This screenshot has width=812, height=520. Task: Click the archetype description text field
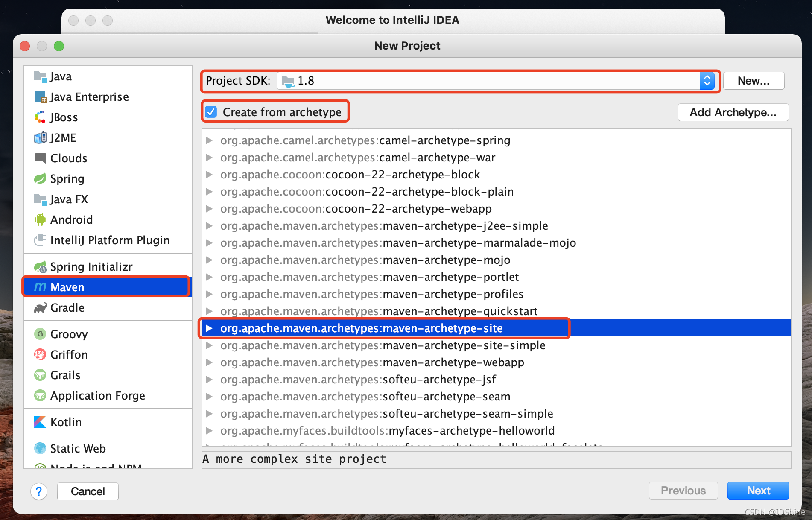(496, 459)
